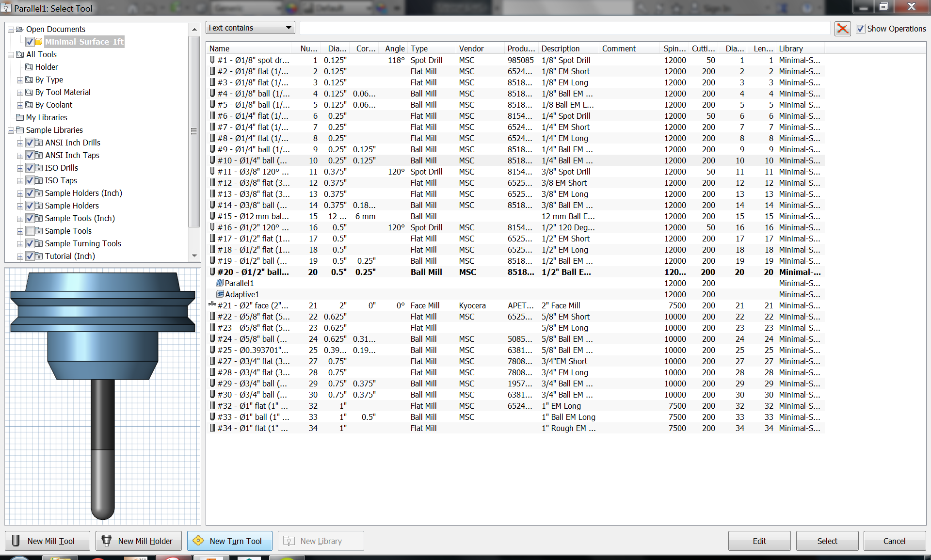Viewport: 931px width, 560px height.
Task: Click the Sample Turning Tools library icon
Action: (x=39, y=243)
